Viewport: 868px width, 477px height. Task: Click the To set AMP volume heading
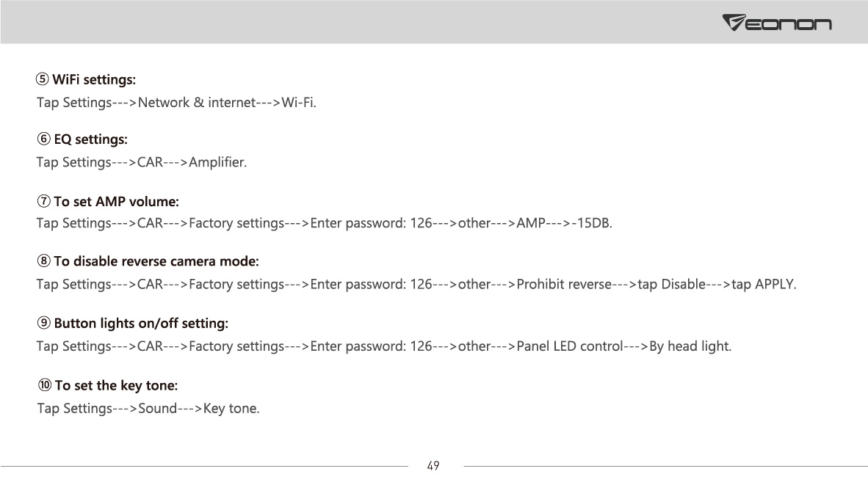coord(116,201)
